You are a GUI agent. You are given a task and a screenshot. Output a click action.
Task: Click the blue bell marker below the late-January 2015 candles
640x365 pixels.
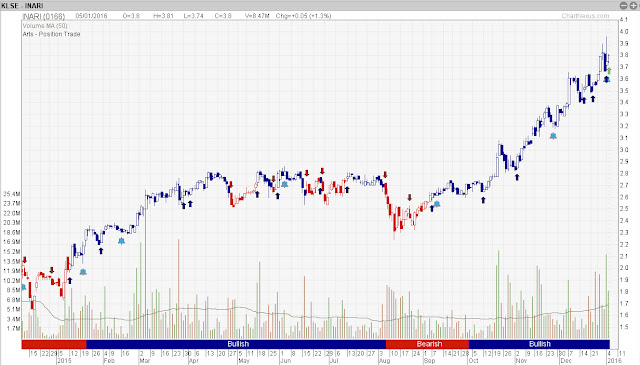83,272
